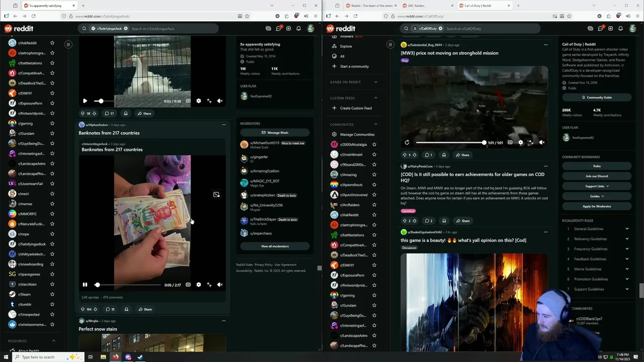The height and width of the screenshot is (362, 644).
Task: Click Apply for Moderator button
Action: point(597,206)
